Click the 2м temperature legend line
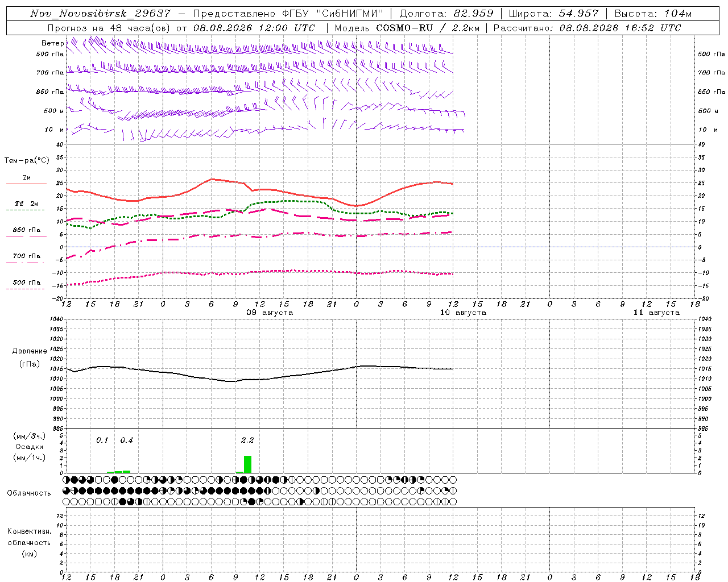The width and height of the screenshot is (728, 582). [x=26, y=184]
